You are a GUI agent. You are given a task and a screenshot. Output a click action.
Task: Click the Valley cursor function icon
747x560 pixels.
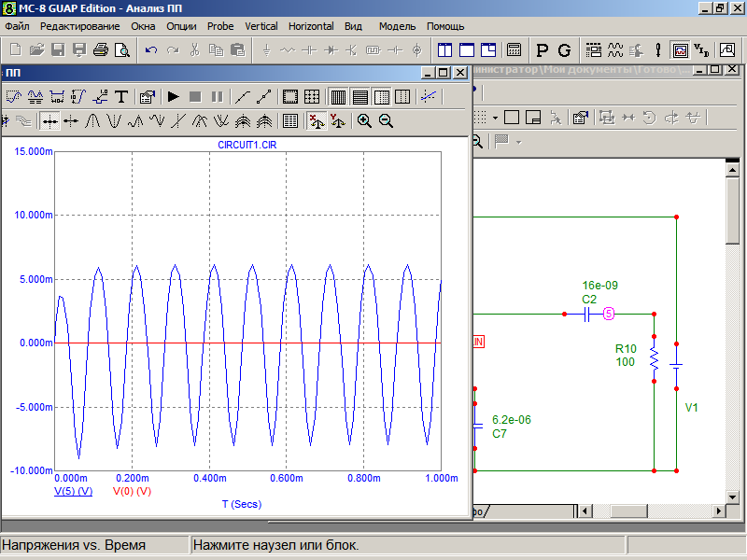(x=114, y=120)
